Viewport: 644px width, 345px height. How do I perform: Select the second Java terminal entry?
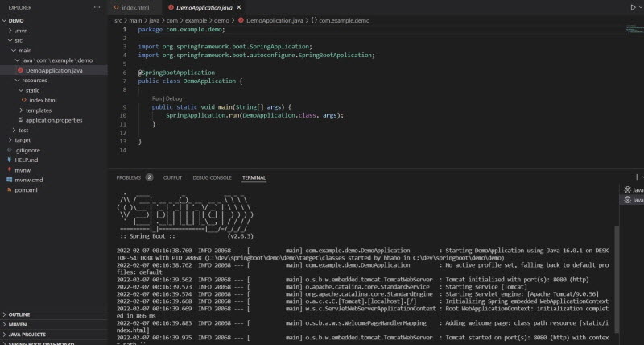[x=633, y=200]
